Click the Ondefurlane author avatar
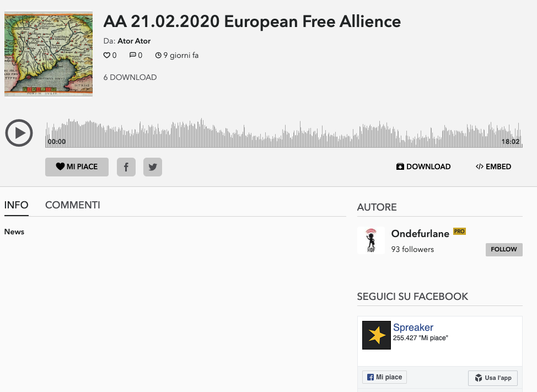The height and width of the screenshot is (392, 537). pyautogui.click(x=370, y=240)
